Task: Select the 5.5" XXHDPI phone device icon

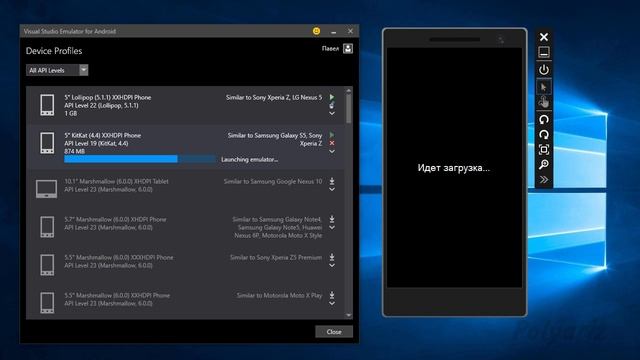Action: click(47, 303)
